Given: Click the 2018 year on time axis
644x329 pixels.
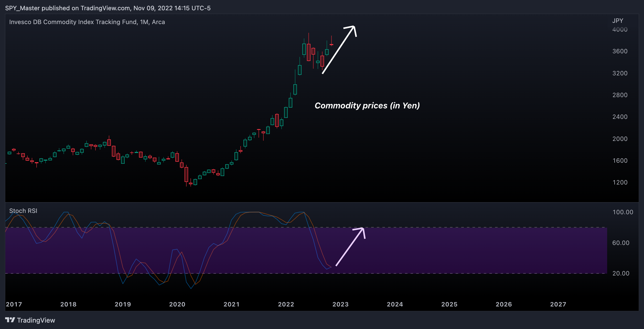Looking at the screenshot, I should (68, 304).
